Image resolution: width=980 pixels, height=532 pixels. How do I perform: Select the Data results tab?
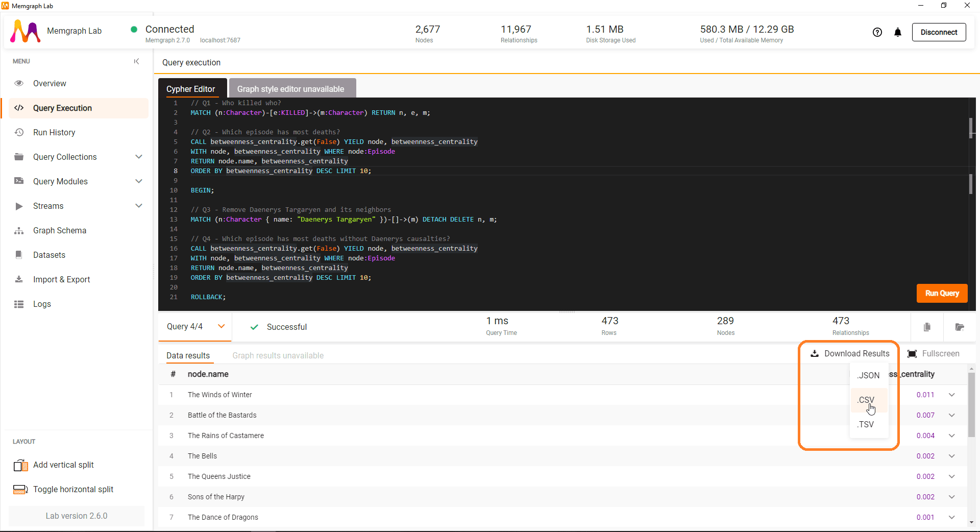[188, 355]
